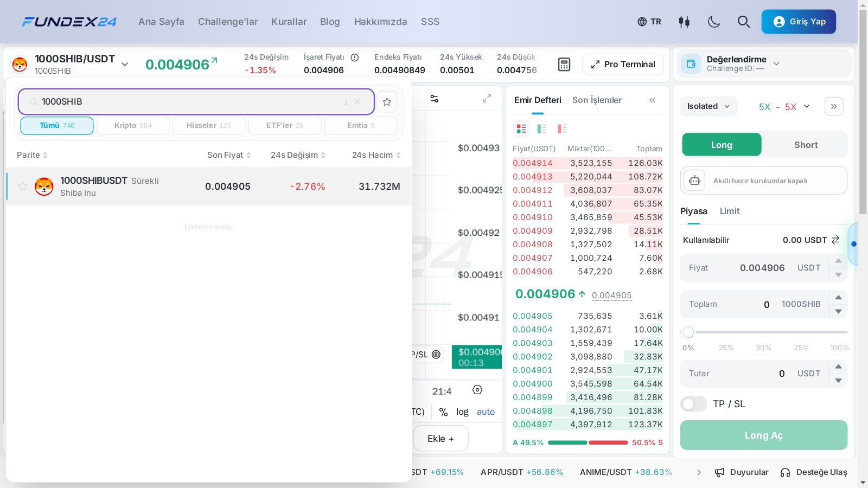Toggle the chart log scale
The image size is (868, 488).
click(462, 412)
